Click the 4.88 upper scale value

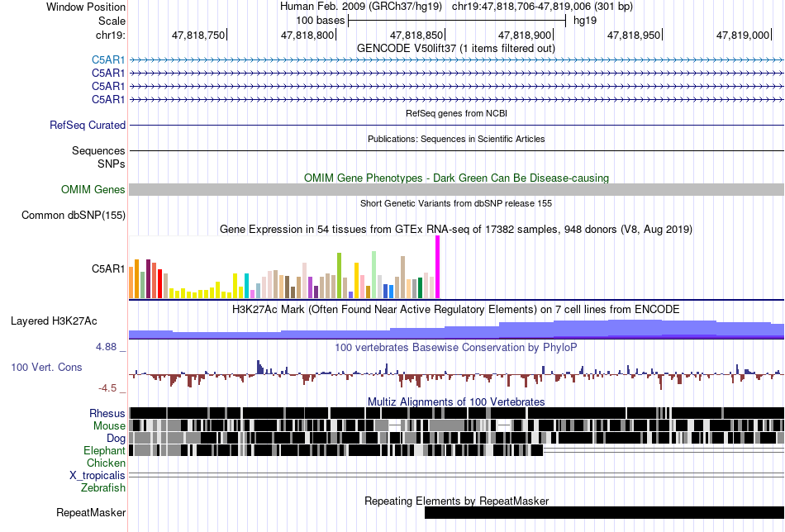(106, 347)
